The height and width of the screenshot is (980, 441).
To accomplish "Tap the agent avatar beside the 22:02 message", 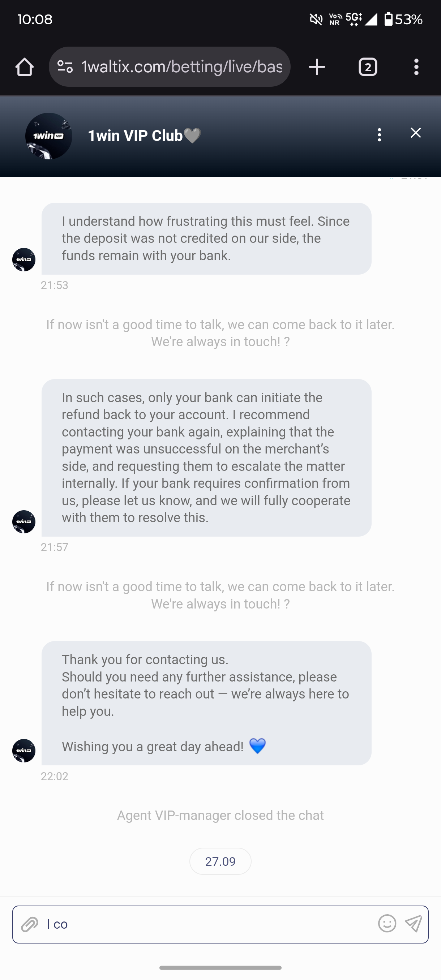I will (24, 750).
